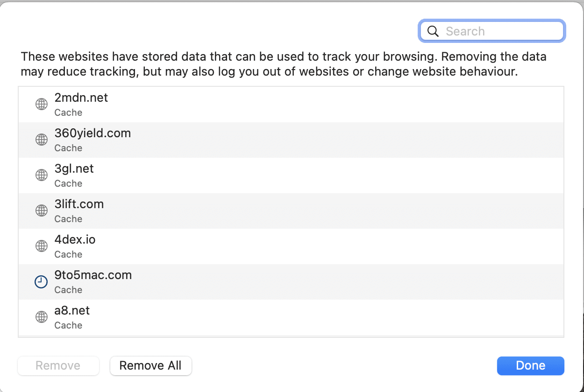The image size is (584, 392).
Task: Click the globe icon next to 4dex.io
Action: click(42, 246)
